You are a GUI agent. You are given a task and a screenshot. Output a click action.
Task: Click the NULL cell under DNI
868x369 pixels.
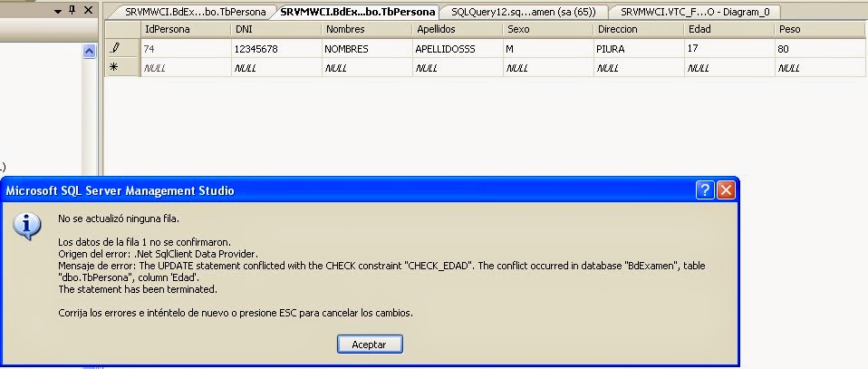[276, 68]
